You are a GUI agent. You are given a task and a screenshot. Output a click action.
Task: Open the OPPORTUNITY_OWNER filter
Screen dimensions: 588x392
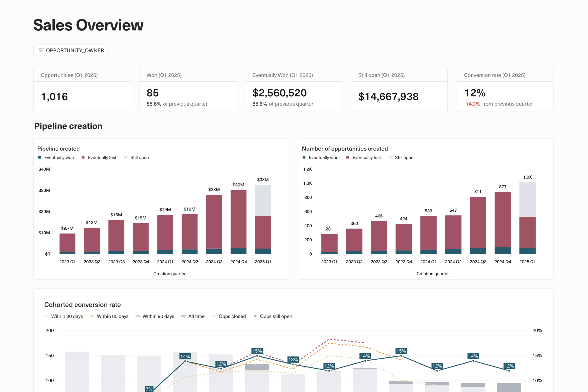pyautogui.click(x=71, y=50)
